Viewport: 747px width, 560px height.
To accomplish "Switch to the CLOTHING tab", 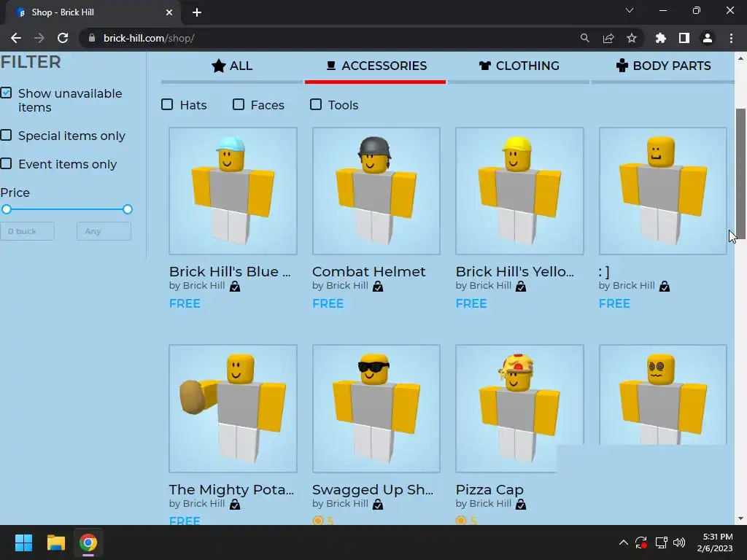I will click(x=519, y=66).
